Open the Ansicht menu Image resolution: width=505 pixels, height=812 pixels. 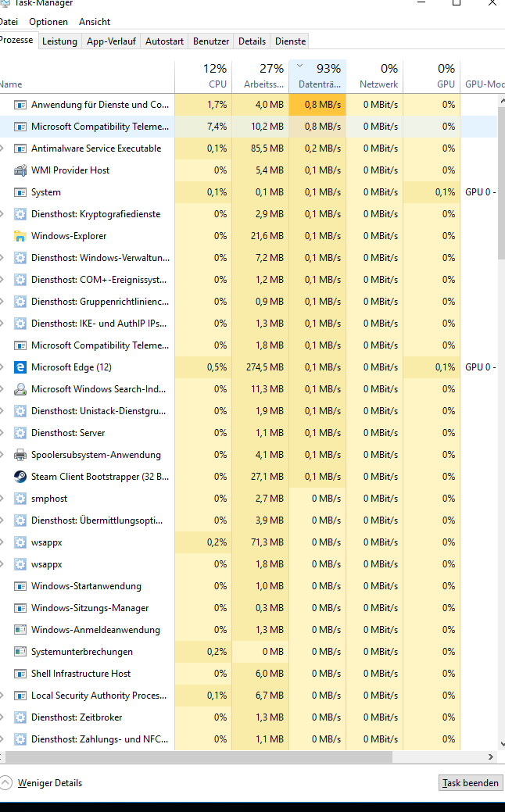[95, 22]
